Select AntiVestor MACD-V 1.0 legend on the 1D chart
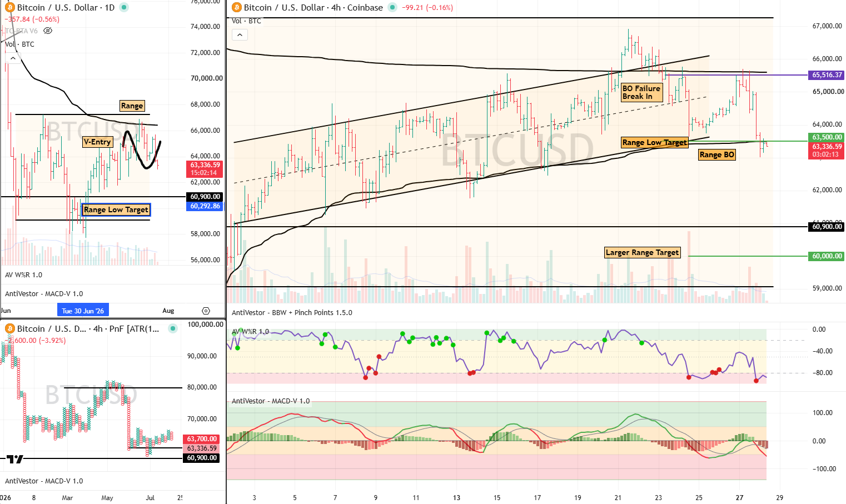 pyautogui.click(x=44, y=293)
